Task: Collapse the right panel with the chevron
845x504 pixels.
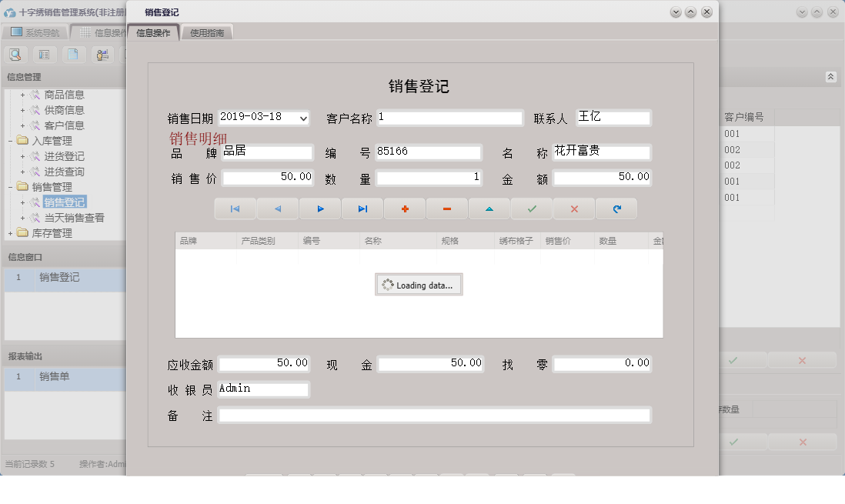Action: tap(831, 77)
